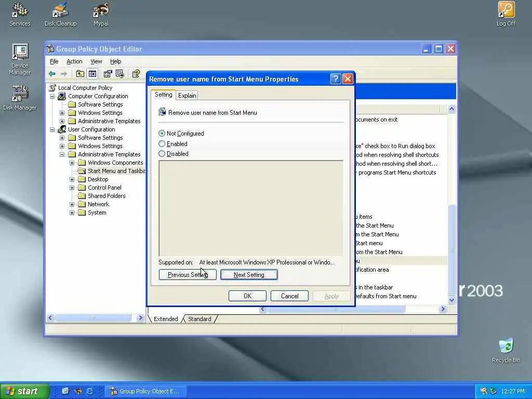Collapse the Computer Configuration tree node
The image size is (532, 399).
point(52,96)
